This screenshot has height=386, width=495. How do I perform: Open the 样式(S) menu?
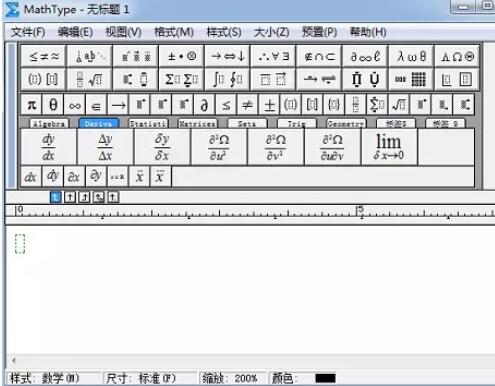coord(224,32)
